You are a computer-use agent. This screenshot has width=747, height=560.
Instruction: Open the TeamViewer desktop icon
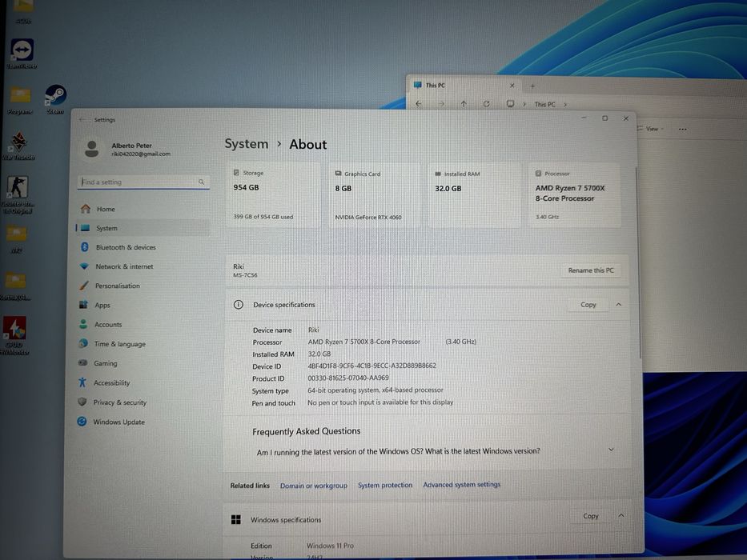(22, 50)
